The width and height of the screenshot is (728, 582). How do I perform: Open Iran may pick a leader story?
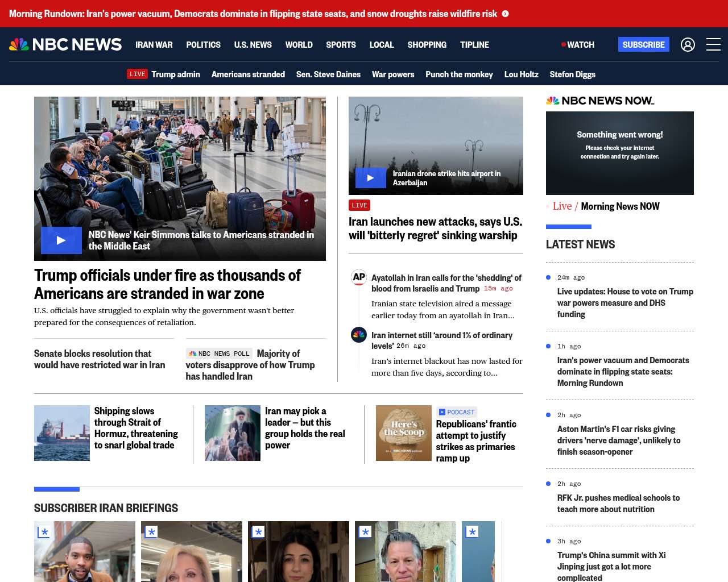point(305,428)
